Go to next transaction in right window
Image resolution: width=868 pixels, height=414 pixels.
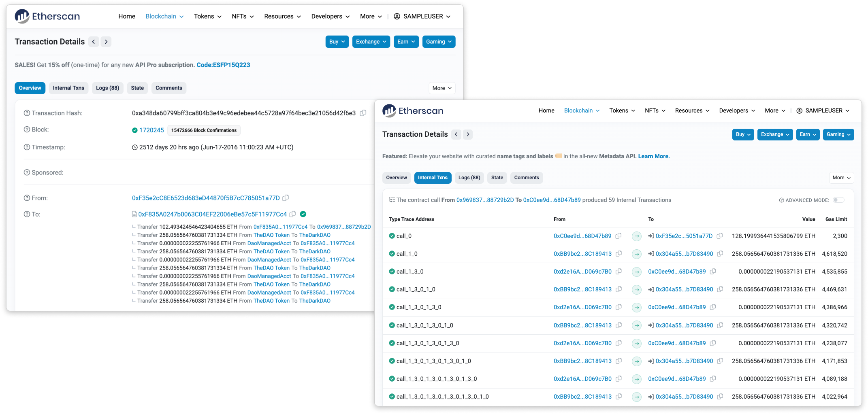tap(468, 134)
